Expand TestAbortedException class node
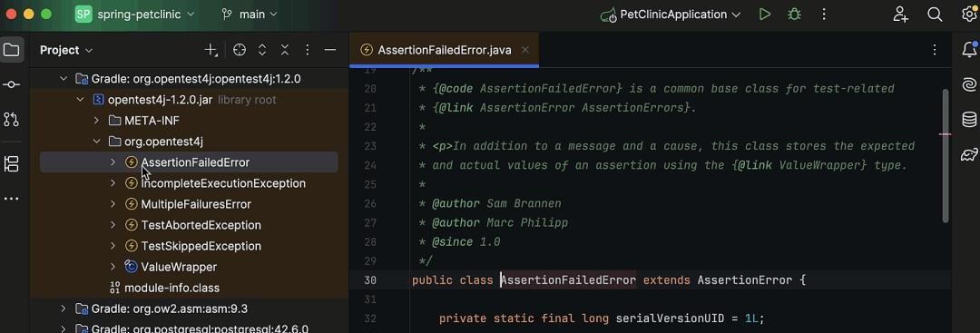Viewport: 980px width, 333px height. tap(113, 225)
